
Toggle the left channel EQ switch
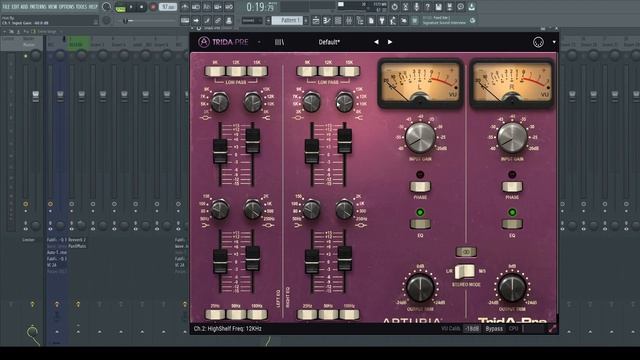tap(420, 224)
